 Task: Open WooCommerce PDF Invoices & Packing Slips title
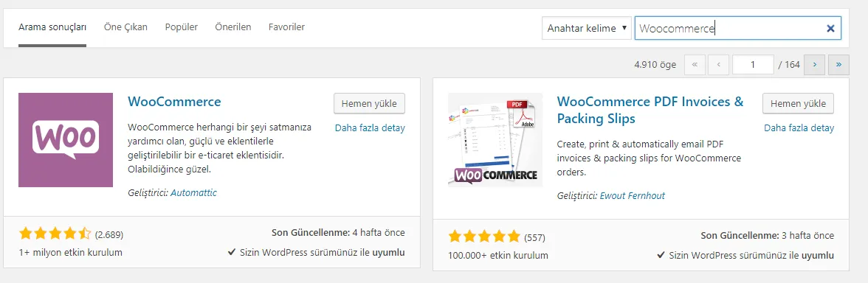point(650,110)
